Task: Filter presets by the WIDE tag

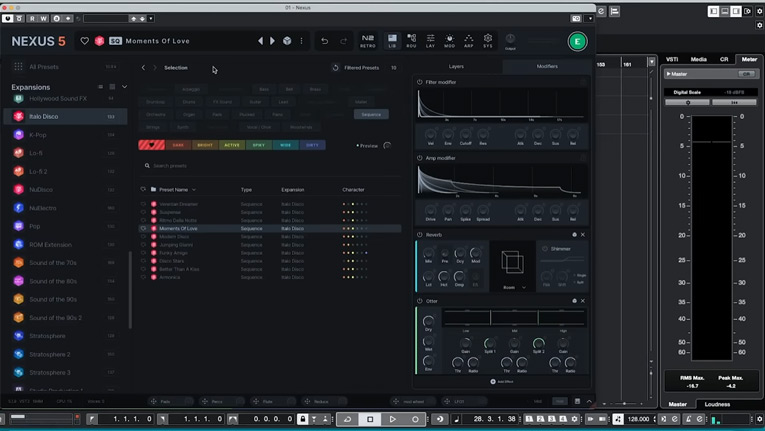Action: [x=285, y=145]
